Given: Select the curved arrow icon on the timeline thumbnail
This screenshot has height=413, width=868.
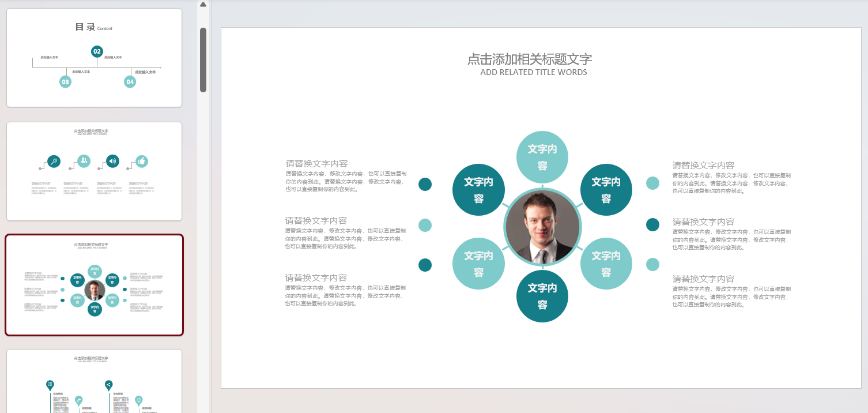Looking at the screenshot, I should (78, 400).
